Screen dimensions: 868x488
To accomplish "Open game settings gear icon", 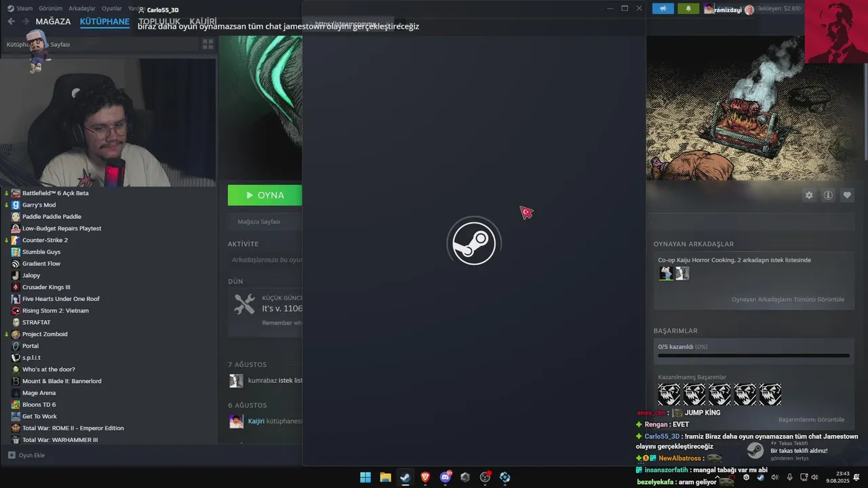I will [x=809, y=195].
